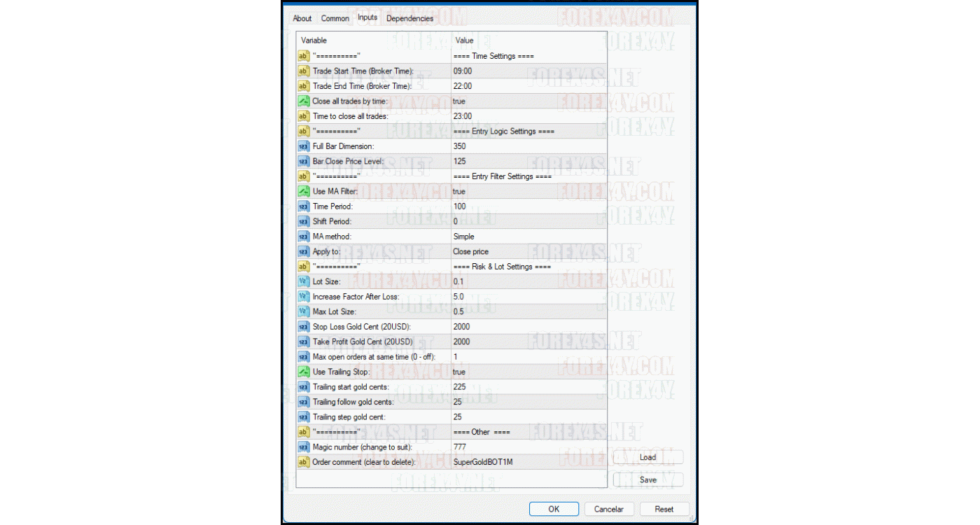Click the icon next to Magic number
Viewport: 980px width, 525px height.
(303, 447)
